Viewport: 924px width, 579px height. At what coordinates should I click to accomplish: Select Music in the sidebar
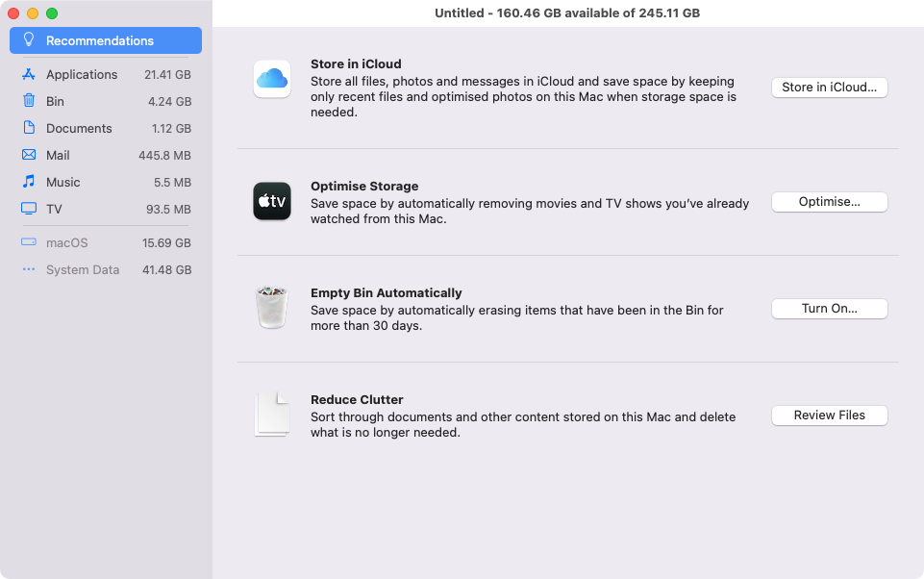pyautogui.click(x=106, y=182)
